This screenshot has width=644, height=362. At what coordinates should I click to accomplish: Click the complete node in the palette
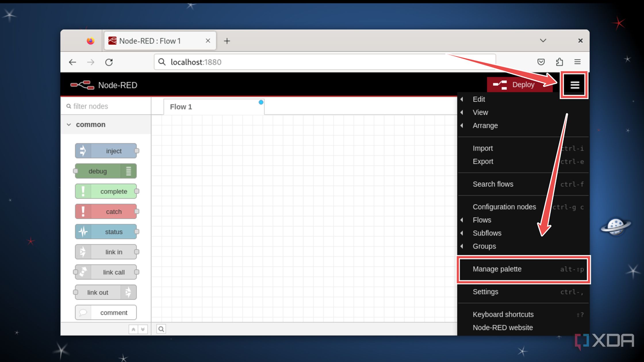tap(106, 191)
